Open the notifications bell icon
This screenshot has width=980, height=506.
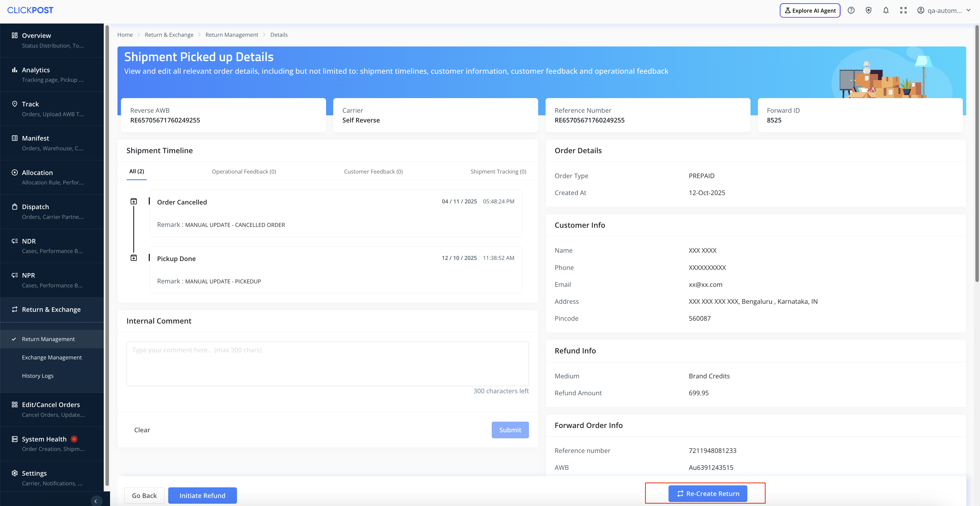[x=886, y=10]
